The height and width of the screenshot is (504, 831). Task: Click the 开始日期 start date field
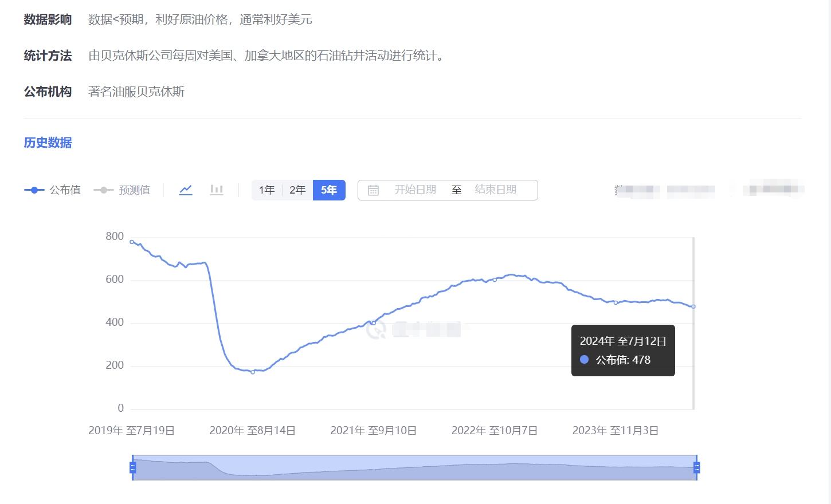[415, 190]
